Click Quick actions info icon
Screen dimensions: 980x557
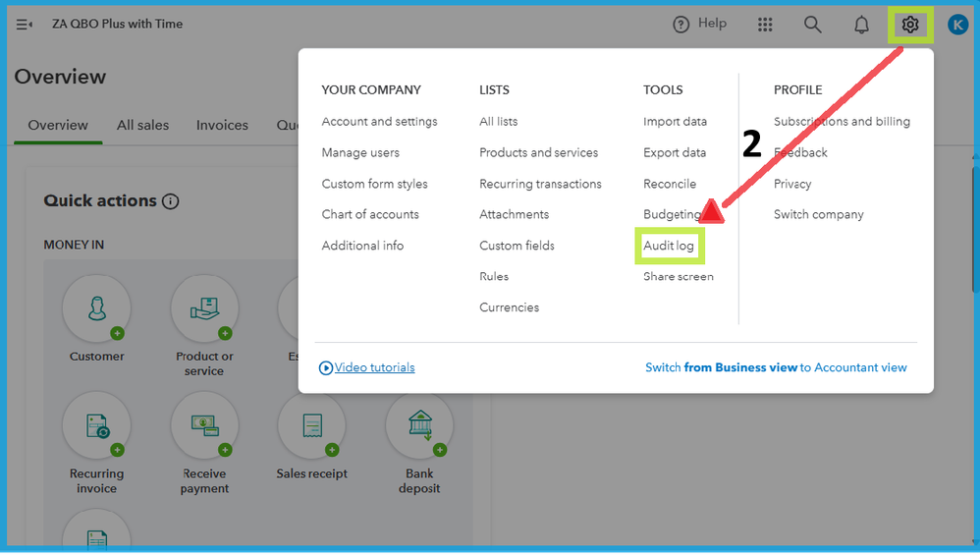(170, 201)
